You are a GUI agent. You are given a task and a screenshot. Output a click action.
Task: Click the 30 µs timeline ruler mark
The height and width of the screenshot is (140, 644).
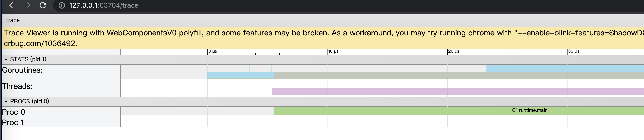(x=574, y=51)
